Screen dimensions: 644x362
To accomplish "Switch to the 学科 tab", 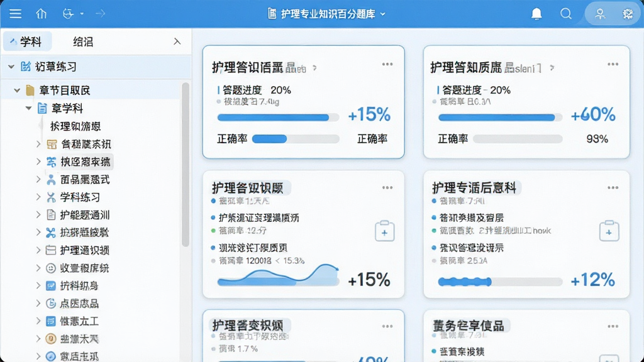I will (28, 41).
